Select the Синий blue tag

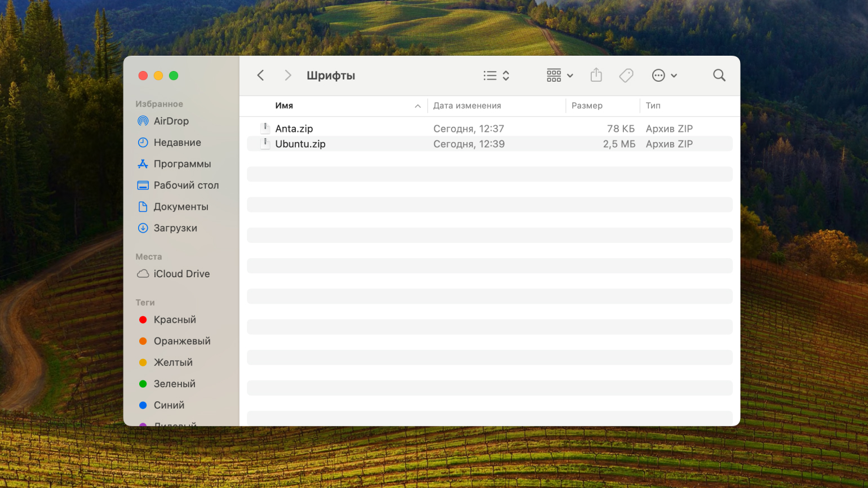169,405
